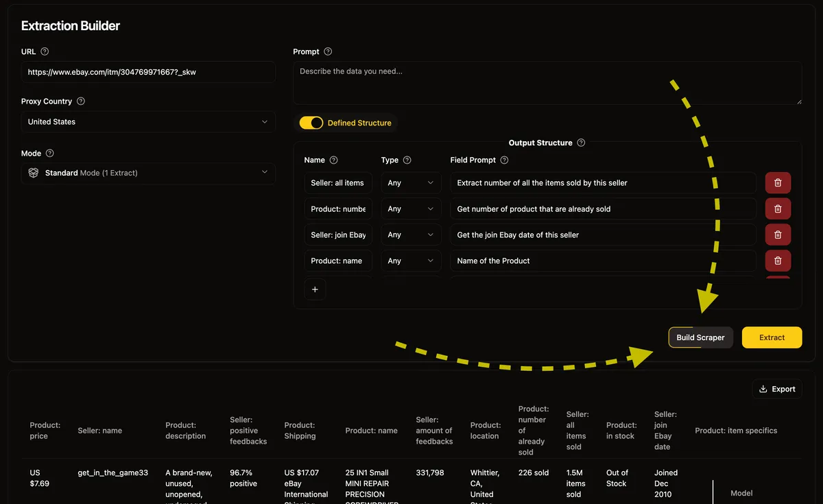Click the help icon next to Output Structure

581,143
